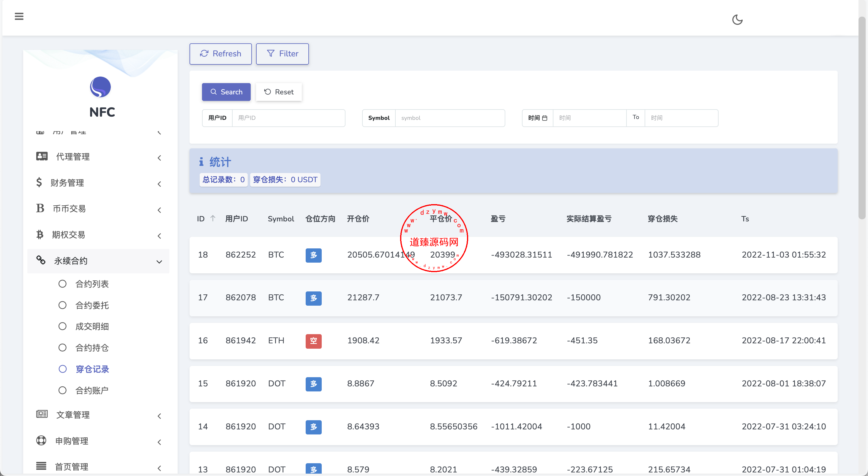Viewport: 868px width, 476px height.
Task: Click timestamp 2022-08-23 13:31:43
Action: (784, 297)
